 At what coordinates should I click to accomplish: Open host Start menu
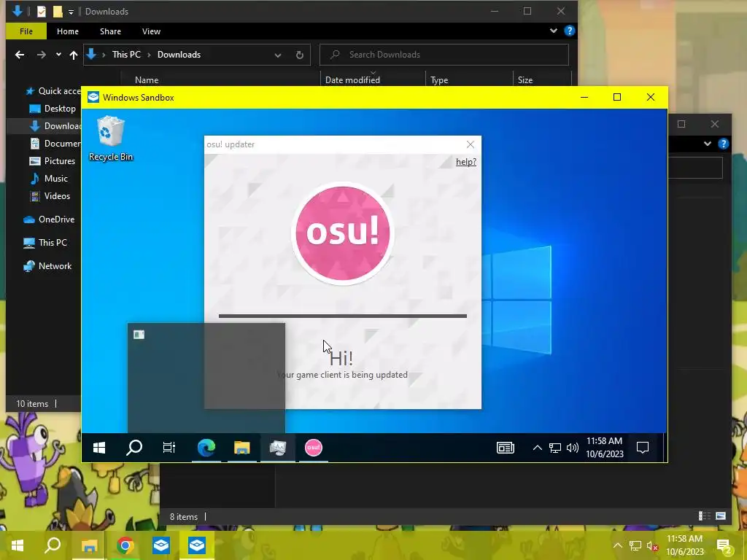click(18, 545)
